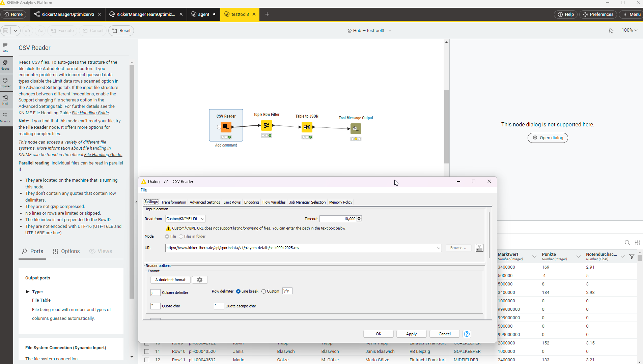643x364 pixels.
Task: Select the Top k Row Filter node
Action: 267,125
